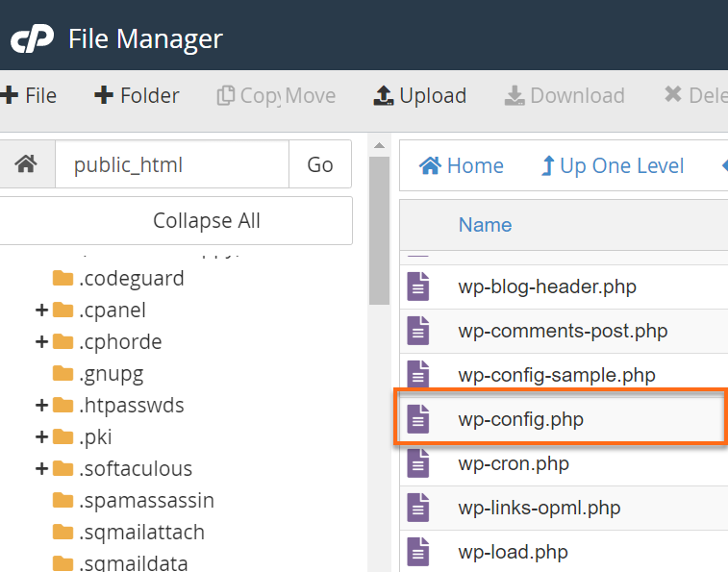This screenshot has width=728, height=572.
Task: Create a new folder with +Folder
Action: pos(137,95)
